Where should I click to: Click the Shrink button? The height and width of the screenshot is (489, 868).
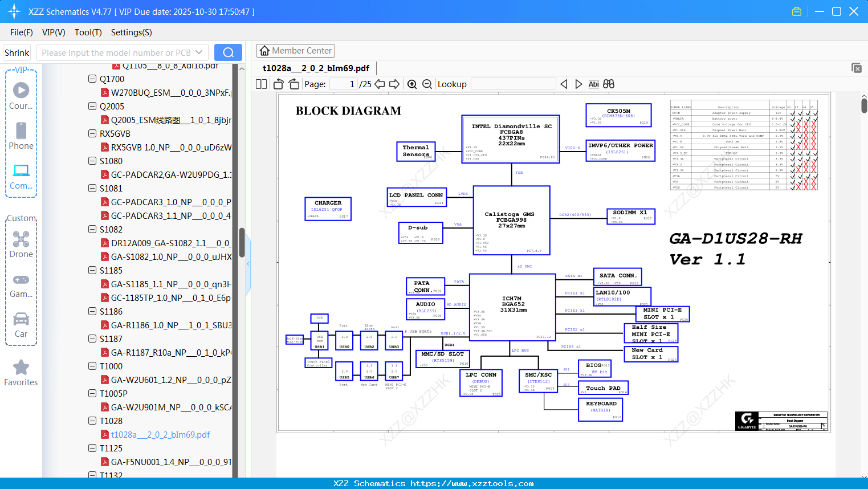[x=17, y=52]
